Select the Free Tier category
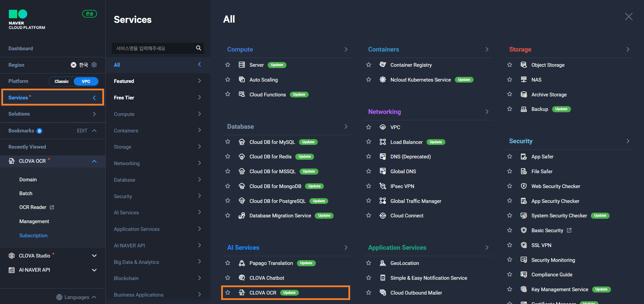 (x=158, y=97)
